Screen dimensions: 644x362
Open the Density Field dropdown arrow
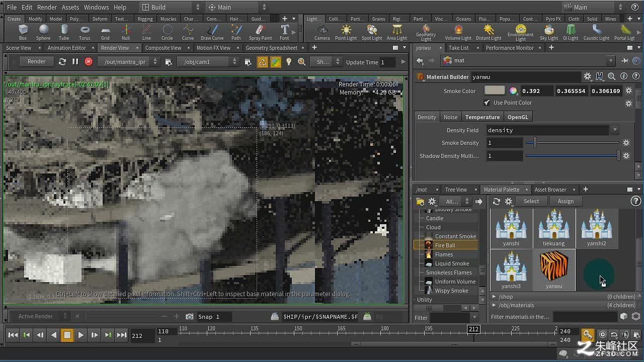coord(615,130)
